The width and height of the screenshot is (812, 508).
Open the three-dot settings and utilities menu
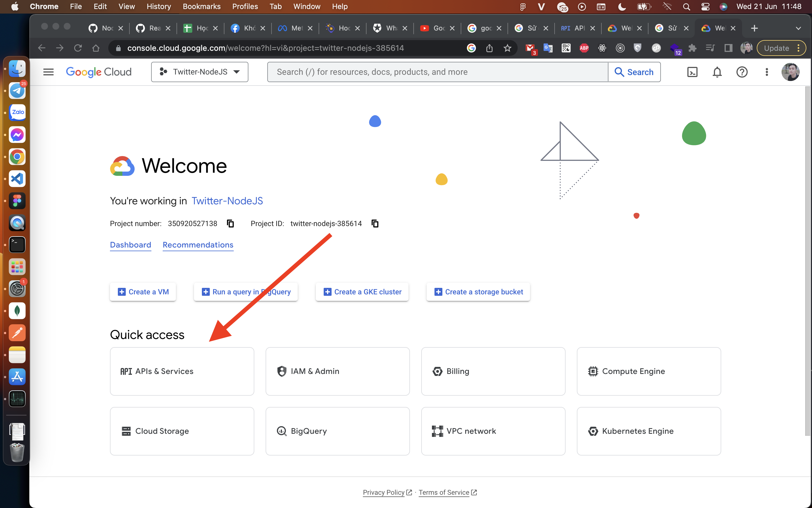click(767, 72)
